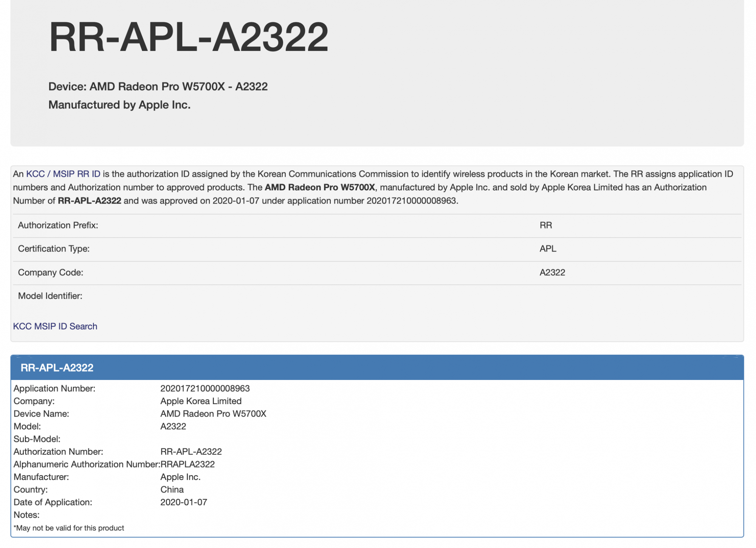Select 'AMD Radeon Pro W5700X' device name value
Viewport: 756px width, 548px height.
214,414
